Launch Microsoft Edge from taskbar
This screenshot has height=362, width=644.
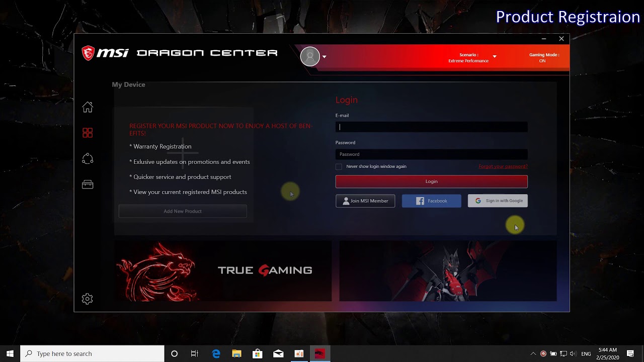[x=216, y=353]
